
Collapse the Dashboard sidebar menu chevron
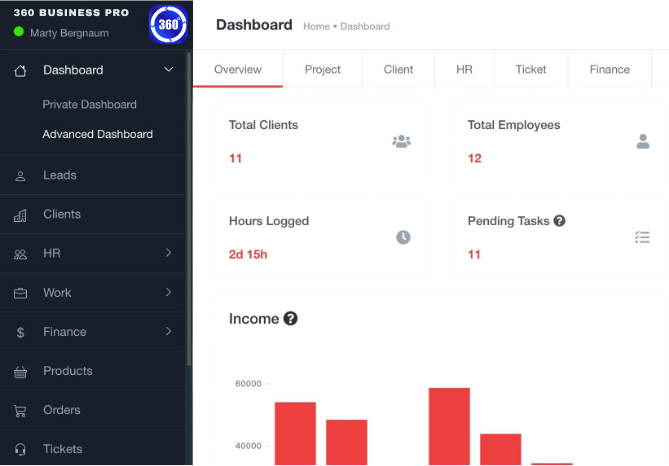[168, 70]
